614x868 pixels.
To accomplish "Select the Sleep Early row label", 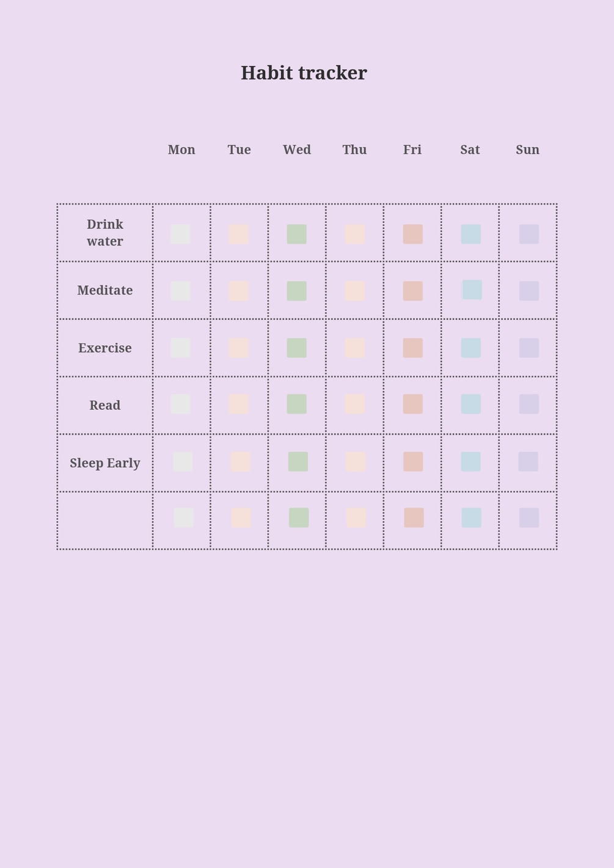I will (x=105, y=463).
